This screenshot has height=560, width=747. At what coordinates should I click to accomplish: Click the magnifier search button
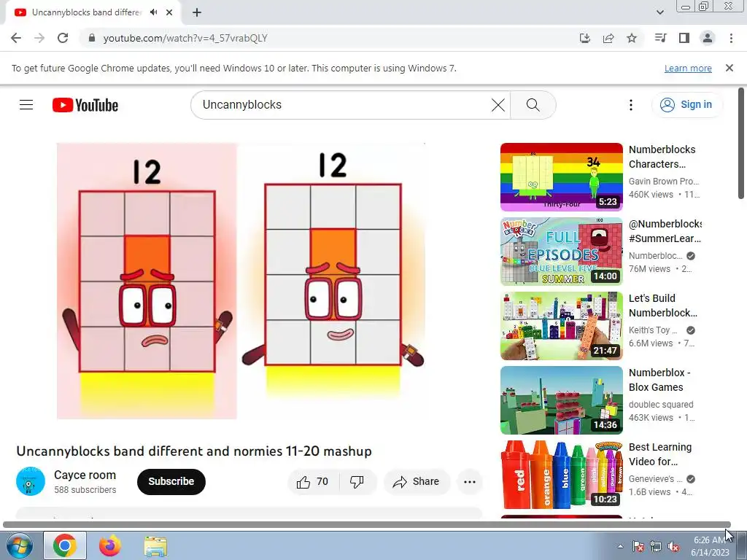tap(533, 105)
